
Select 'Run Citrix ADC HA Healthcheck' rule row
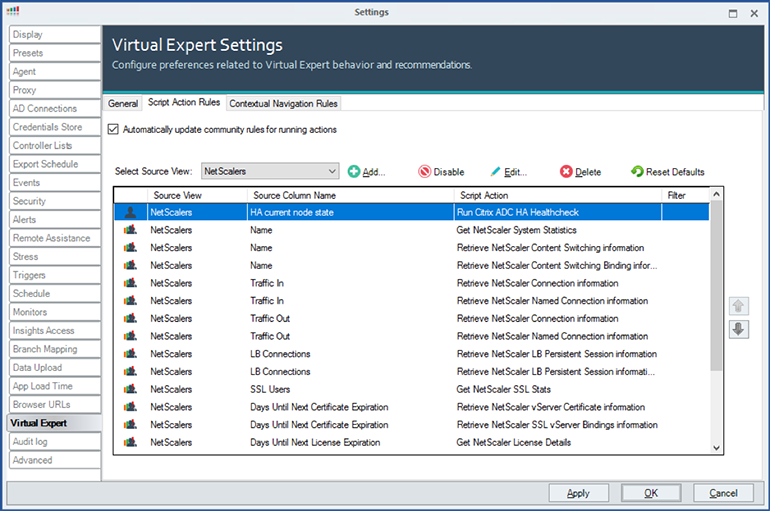(x=412, y=212)
